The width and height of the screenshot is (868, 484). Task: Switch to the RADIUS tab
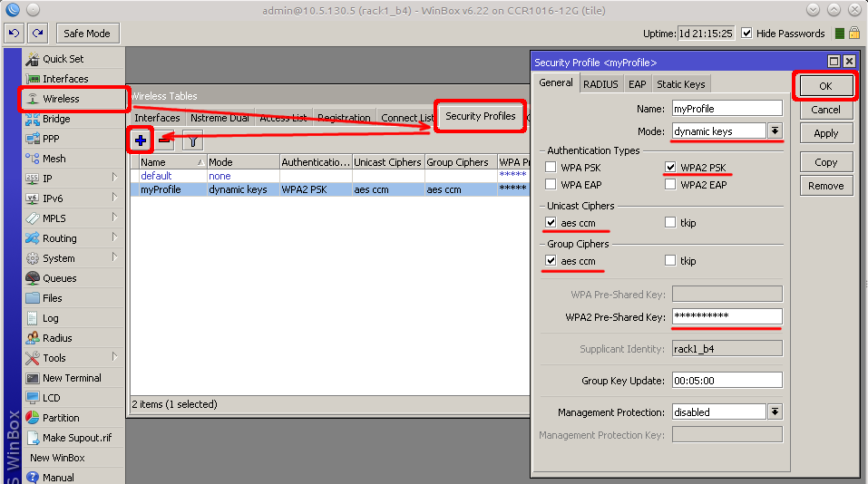pyautogui.click(x=600, y=84)
